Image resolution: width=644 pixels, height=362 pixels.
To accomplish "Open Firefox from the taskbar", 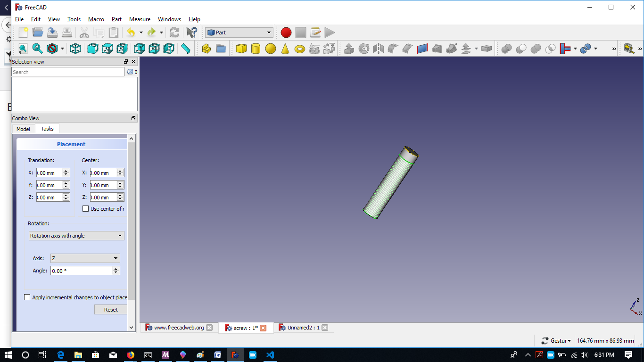I will (x=131, y=355).
